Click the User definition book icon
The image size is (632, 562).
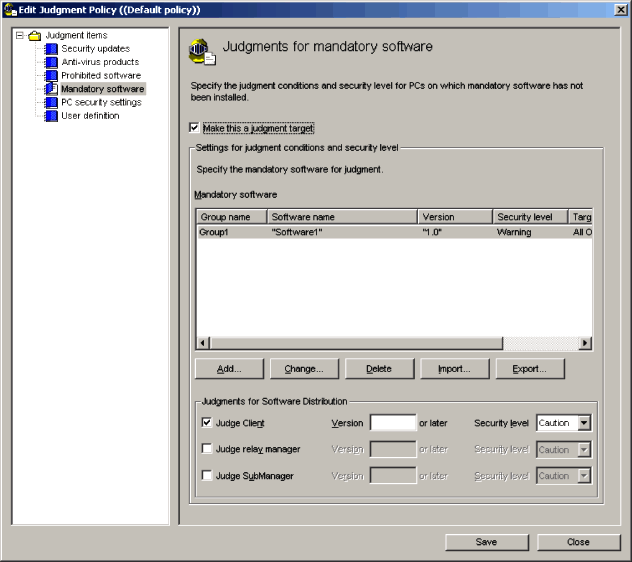click(x=51, y=116)
